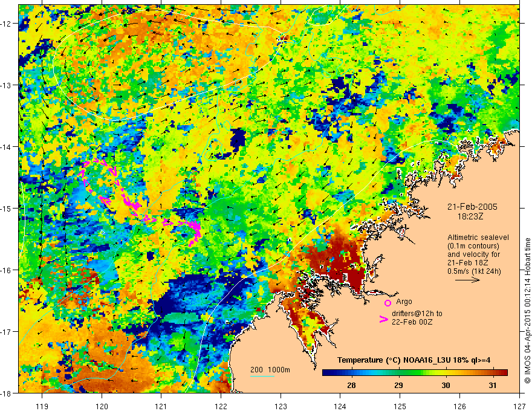Click the date label 21-Feb-2005

click(x=472, y=207)
